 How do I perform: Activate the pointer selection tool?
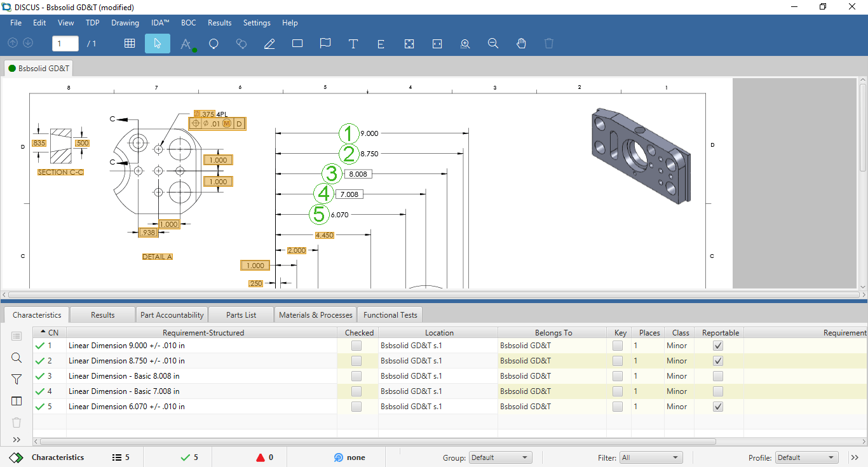tap(158, 43)
